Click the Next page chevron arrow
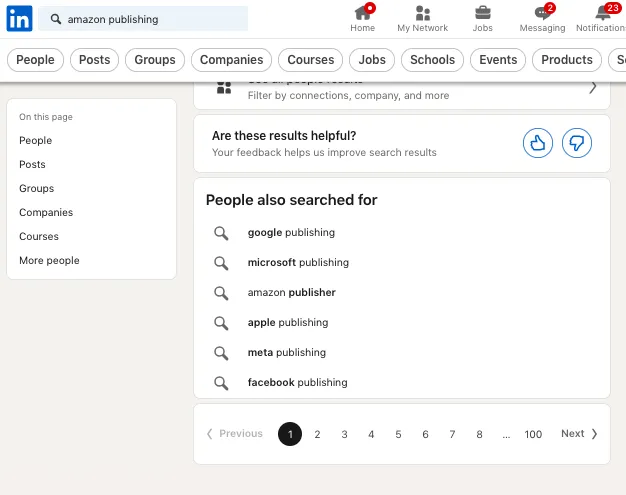Image resolution: width=626 pixels, height=495 pixels. point(594,434)
